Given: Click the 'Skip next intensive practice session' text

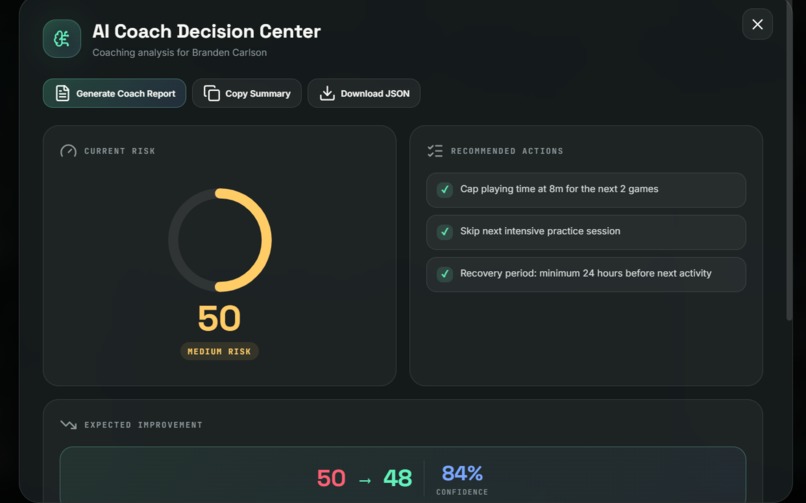Looking at the screenshot, I should (540, 231).
